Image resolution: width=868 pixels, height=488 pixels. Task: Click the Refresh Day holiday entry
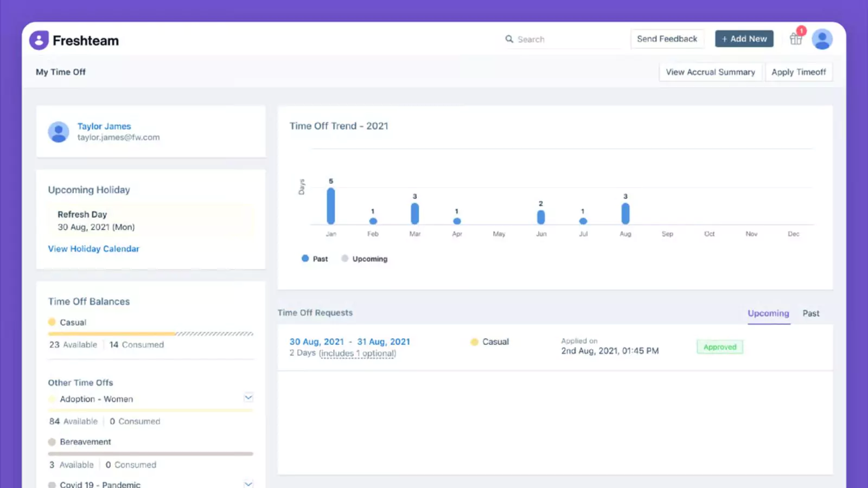151,221
